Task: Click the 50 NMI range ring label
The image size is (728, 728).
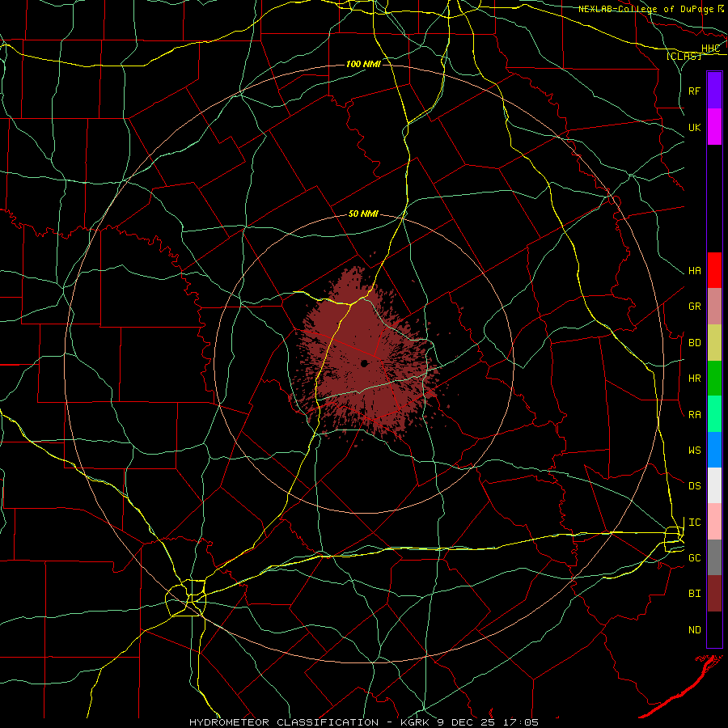Action: 363,214
